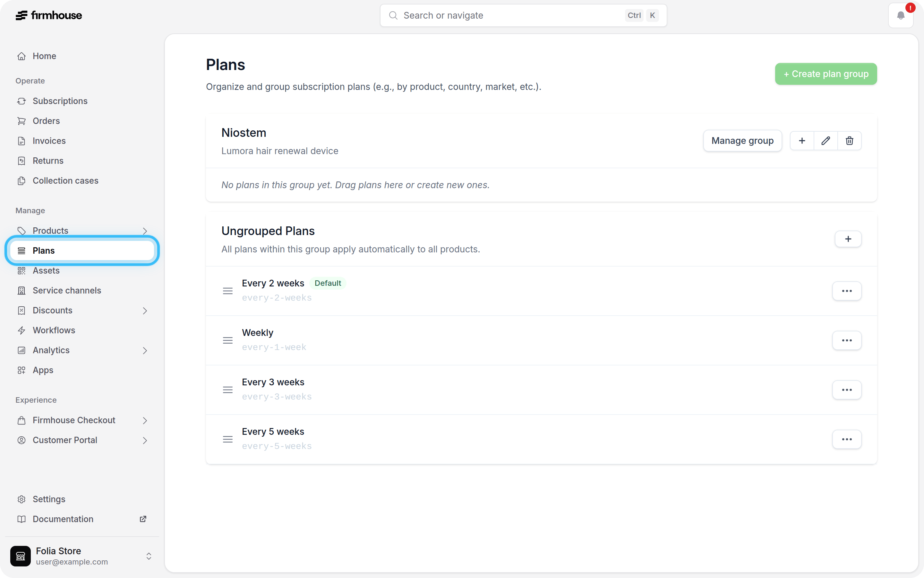
Task: Open Service channels page
Action: 82,291
